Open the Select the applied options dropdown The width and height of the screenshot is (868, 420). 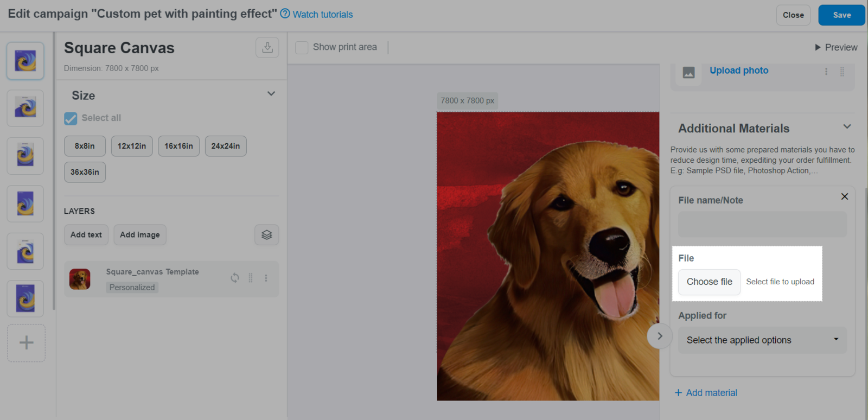coord(762,340)
